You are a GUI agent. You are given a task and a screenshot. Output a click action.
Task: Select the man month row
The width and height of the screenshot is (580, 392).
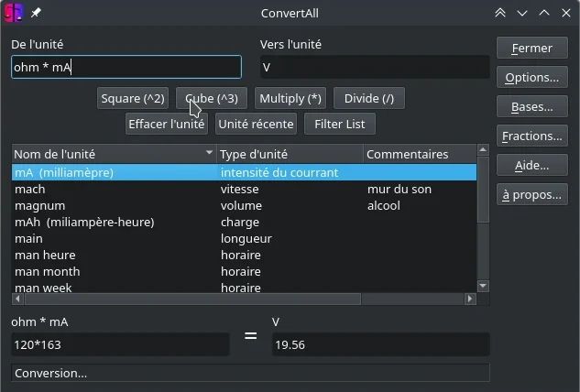244,271
